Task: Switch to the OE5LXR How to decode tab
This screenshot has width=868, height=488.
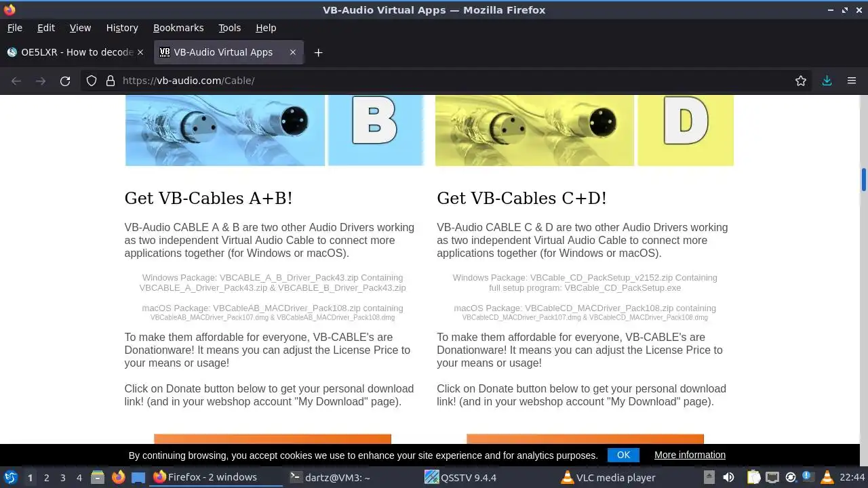Action: [76, 52]
